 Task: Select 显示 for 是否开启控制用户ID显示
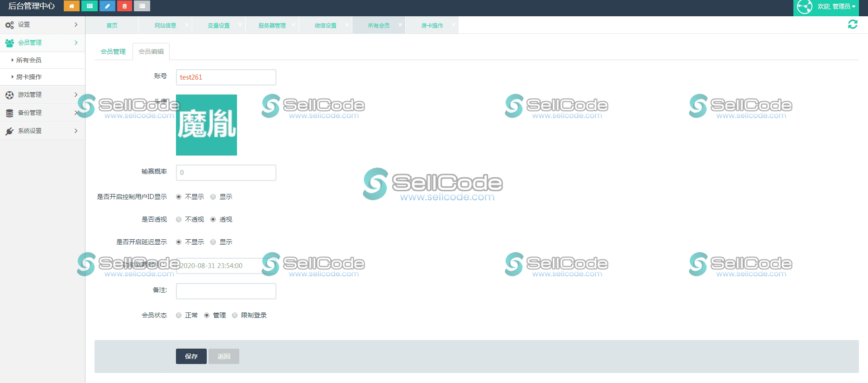click(213, 197)
